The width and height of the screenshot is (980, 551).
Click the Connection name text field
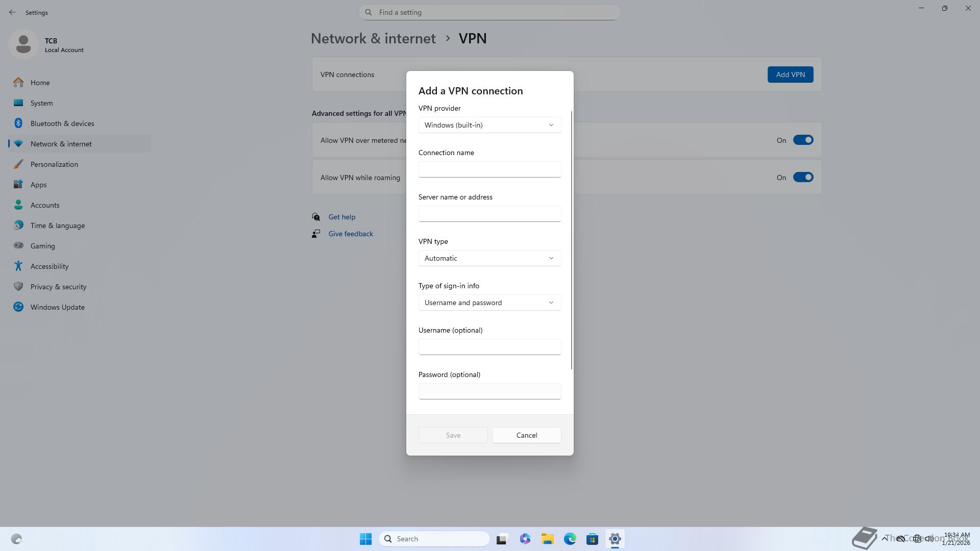(489, 169)
